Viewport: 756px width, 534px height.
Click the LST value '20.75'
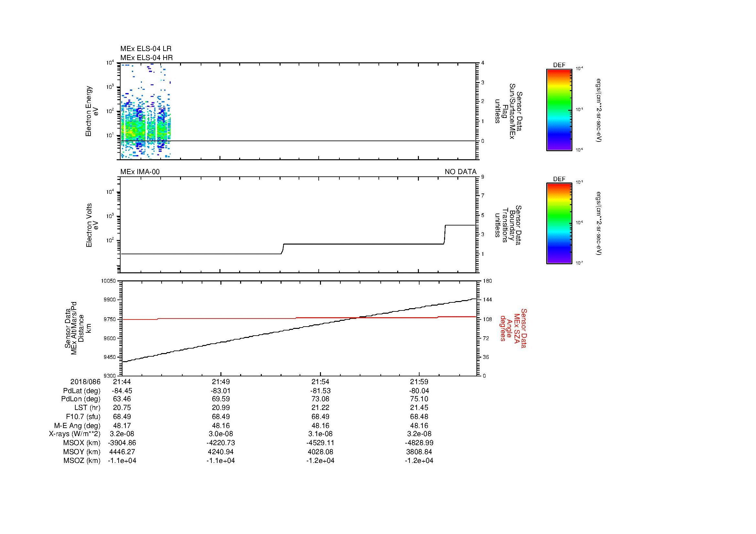(122, 408)
